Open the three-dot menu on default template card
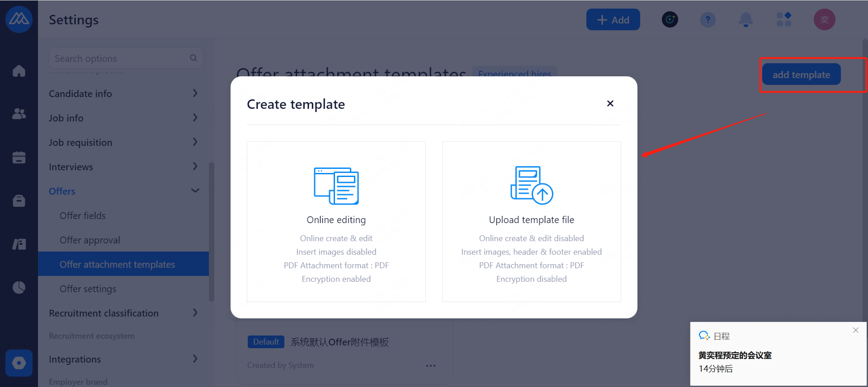 click(x=431, y=365)
